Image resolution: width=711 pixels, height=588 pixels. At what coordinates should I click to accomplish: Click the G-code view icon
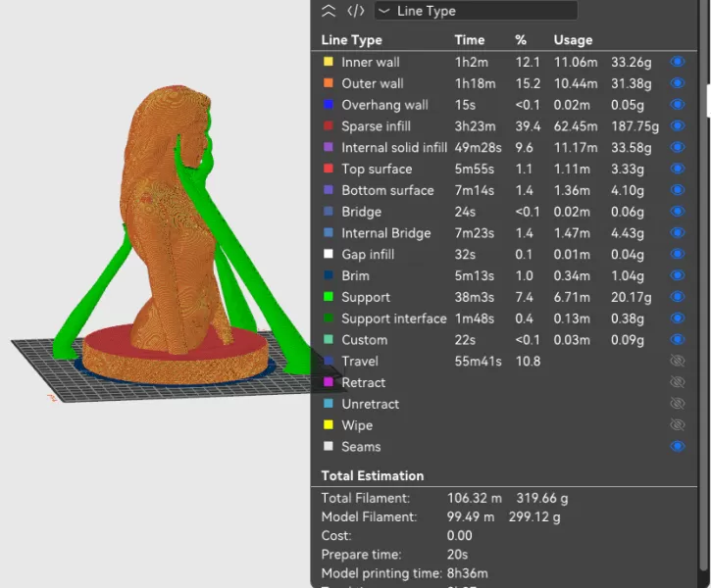tap(356, 11)
